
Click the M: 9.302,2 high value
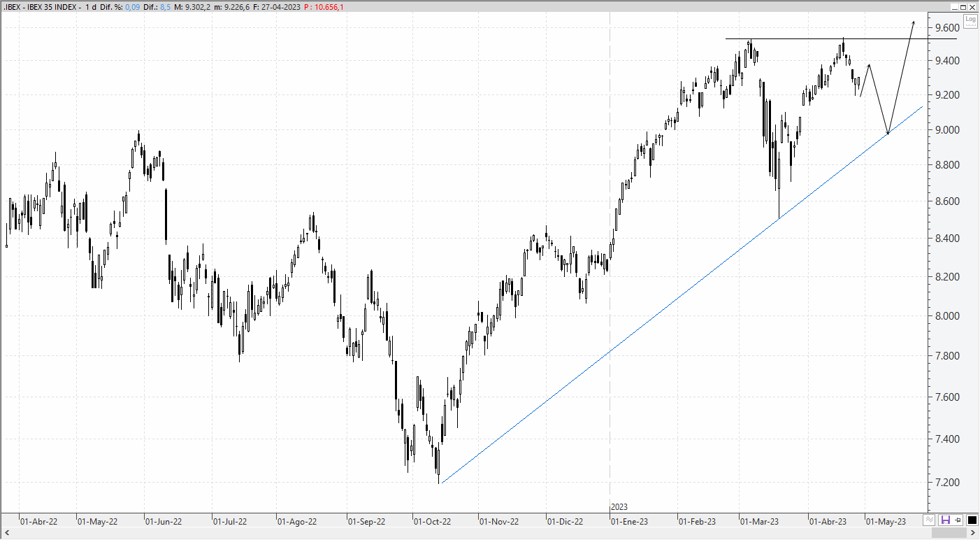pyautogui.click(x=192, y=7)
